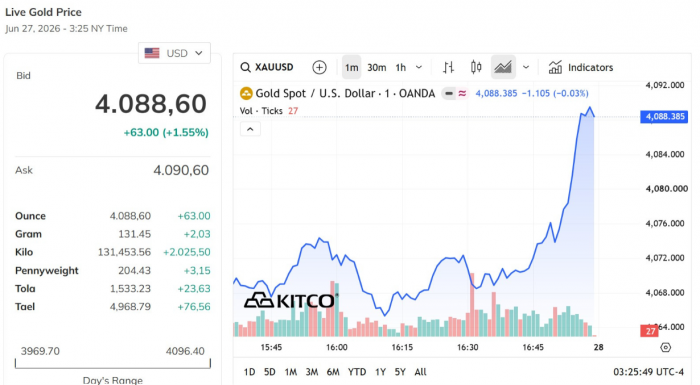Click the add symbol plus icon
Screen dimensions: 700x385
(319, 67)
